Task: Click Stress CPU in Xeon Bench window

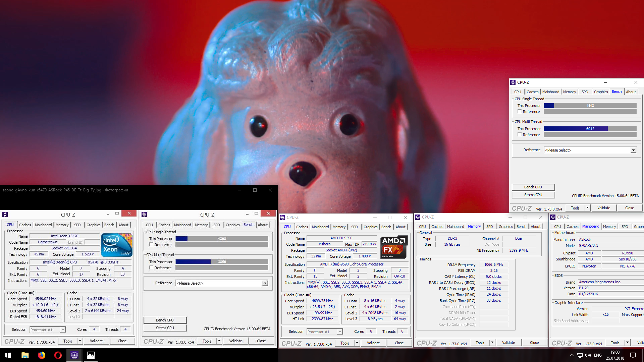Action: tap(165, 328)
